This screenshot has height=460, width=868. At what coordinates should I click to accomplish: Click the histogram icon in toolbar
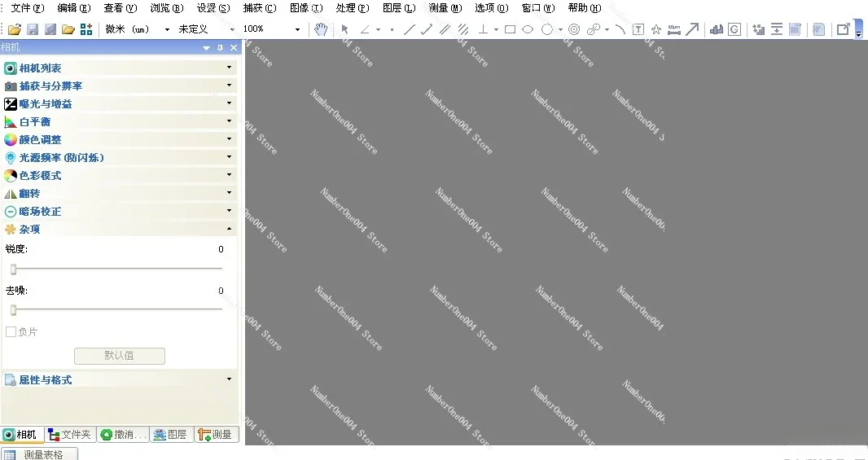(x=717, y=29)
